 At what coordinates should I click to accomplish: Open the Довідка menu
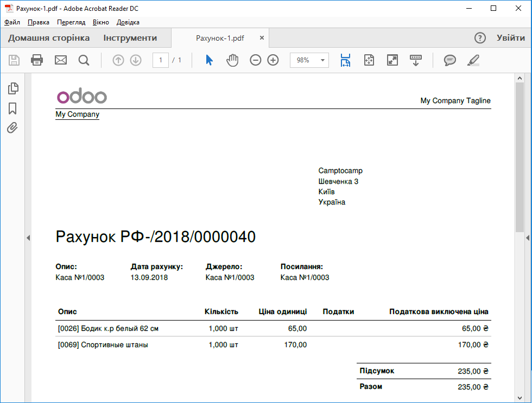(128, 22)
